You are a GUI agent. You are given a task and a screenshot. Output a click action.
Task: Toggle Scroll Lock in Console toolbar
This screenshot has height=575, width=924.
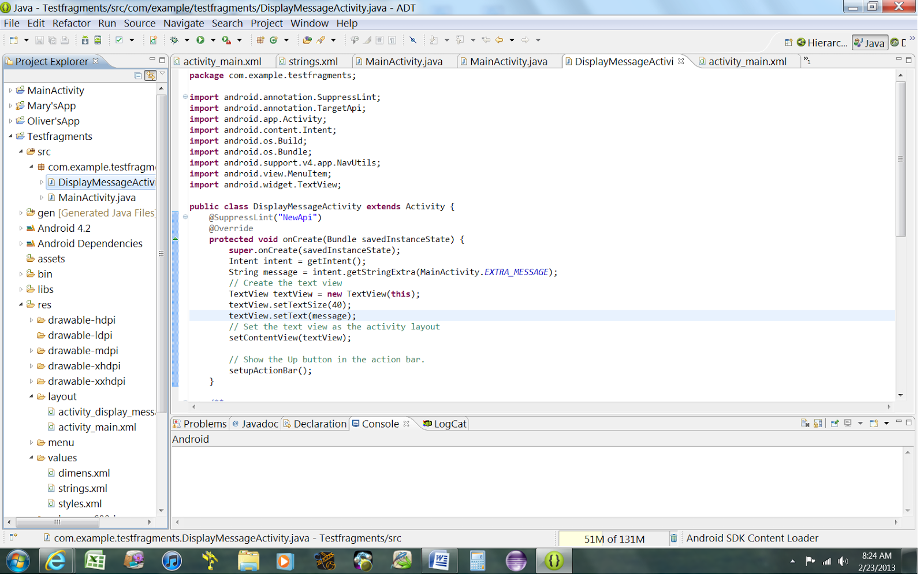point(818,424)
